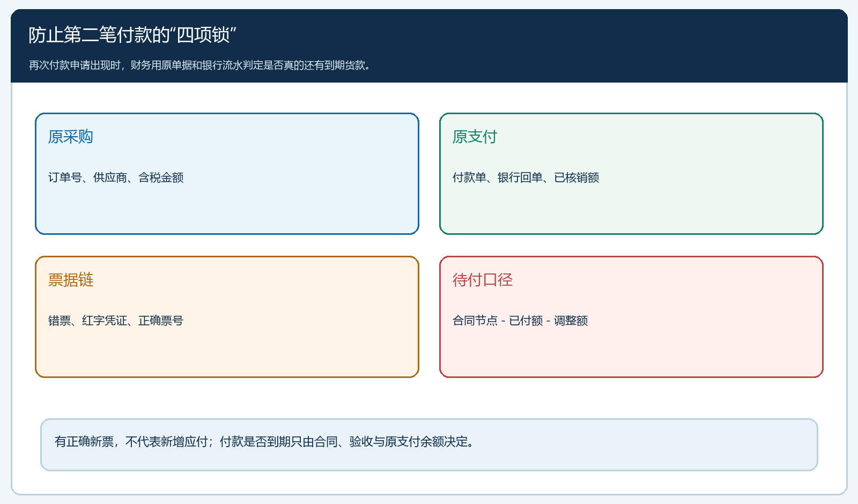The image size is (858, 504).
Task: Click the header title 防止第二笔付款的"四项锁"
Action: [132, 35]
